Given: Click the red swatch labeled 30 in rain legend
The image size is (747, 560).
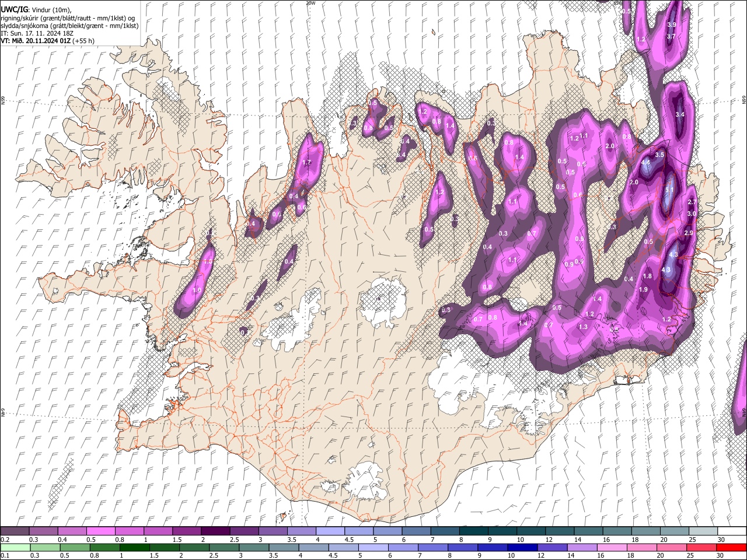Looking at the screenshot, I should pyautogui.click(x=731, y=548).
